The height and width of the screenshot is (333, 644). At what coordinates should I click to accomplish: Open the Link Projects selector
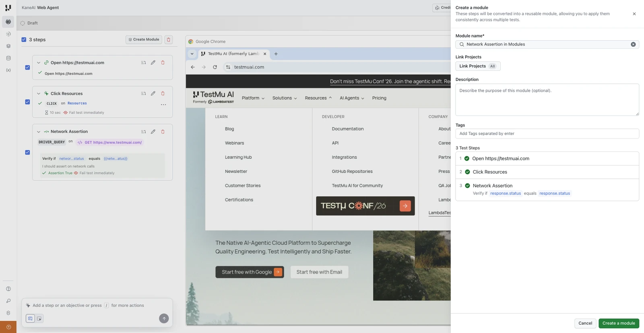point(478,66)
